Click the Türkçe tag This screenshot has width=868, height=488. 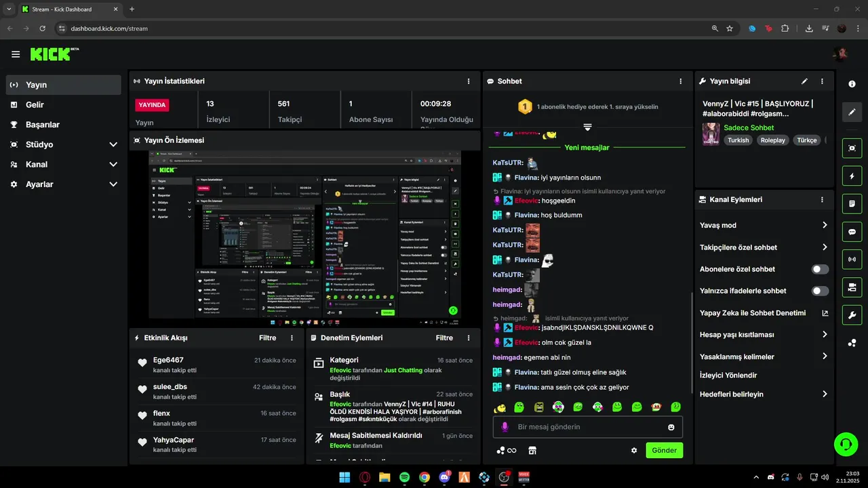[807, 140]
